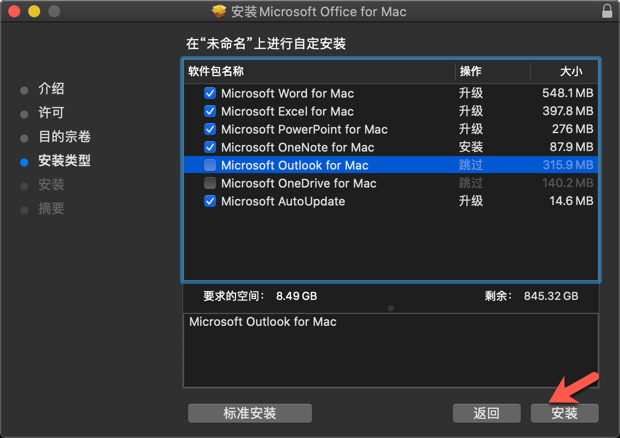
Task: Sort by 软件包名称 column header
Action: (216, 71)
